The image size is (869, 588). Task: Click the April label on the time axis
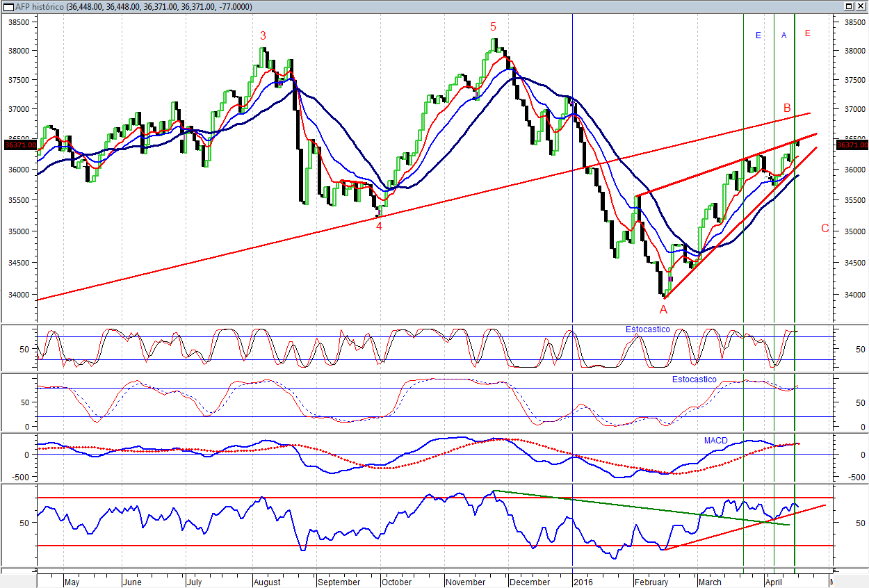pos(774,582)
